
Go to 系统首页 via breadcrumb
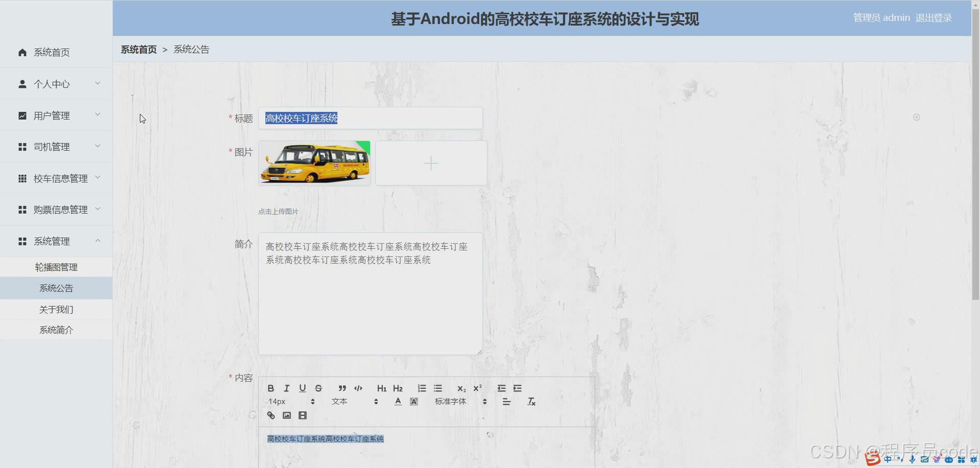click(x=139, y=50)
